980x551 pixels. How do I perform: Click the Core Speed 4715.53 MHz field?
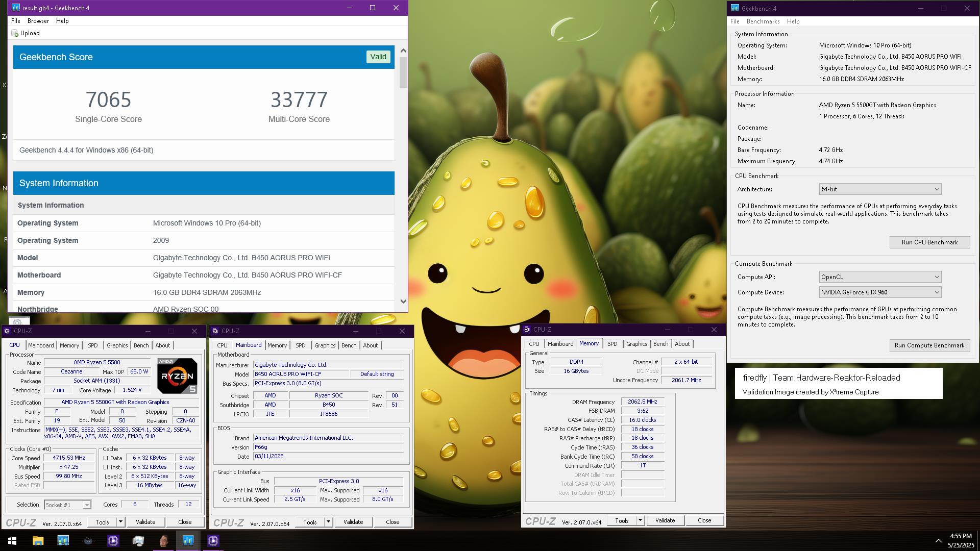(69, 458)
